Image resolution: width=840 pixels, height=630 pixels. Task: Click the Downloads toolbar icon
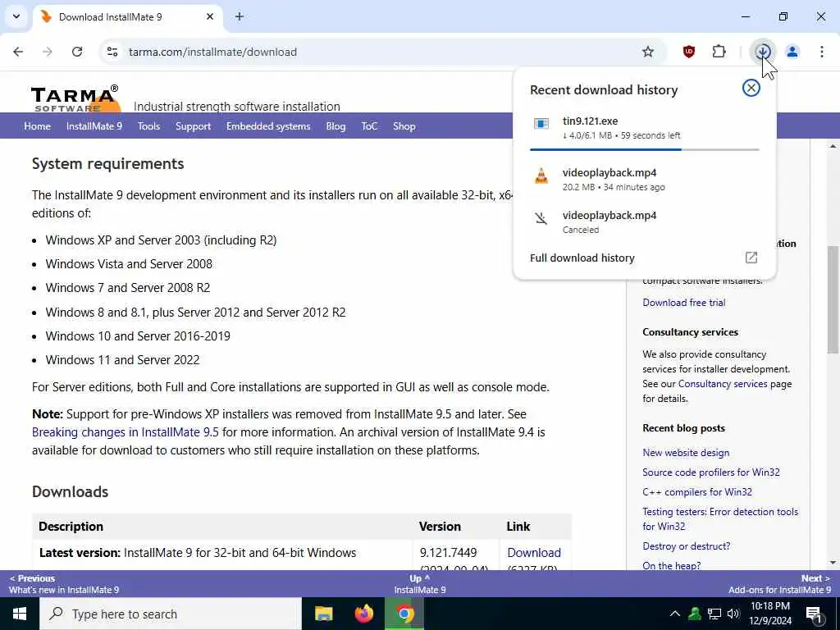click(763, 52)
